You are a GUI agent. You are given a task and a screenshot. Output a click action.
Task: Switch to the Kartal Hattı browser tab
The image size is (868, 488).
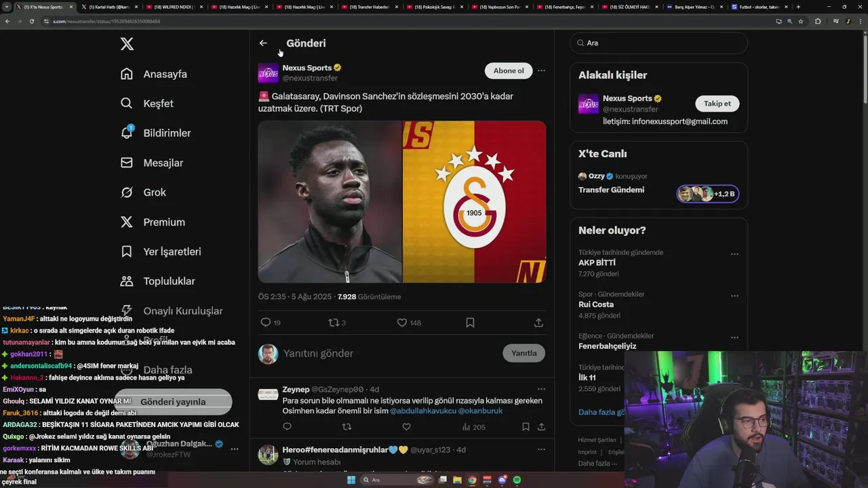click(108, 7)
